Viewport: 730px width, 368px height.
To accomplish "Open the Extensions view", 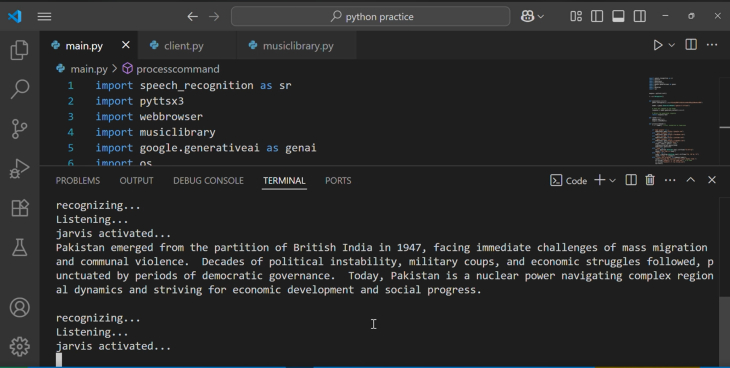I will [x=20, y=208].
